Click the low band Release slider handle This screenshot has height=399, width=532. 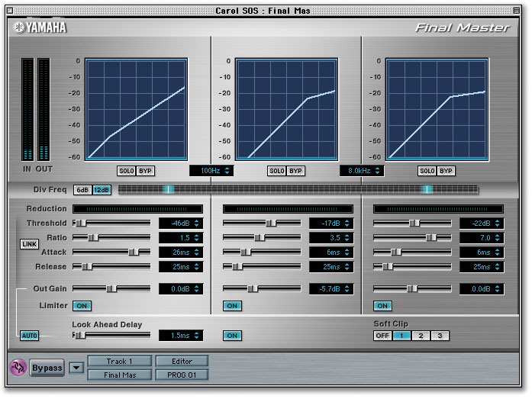(87, 267)
